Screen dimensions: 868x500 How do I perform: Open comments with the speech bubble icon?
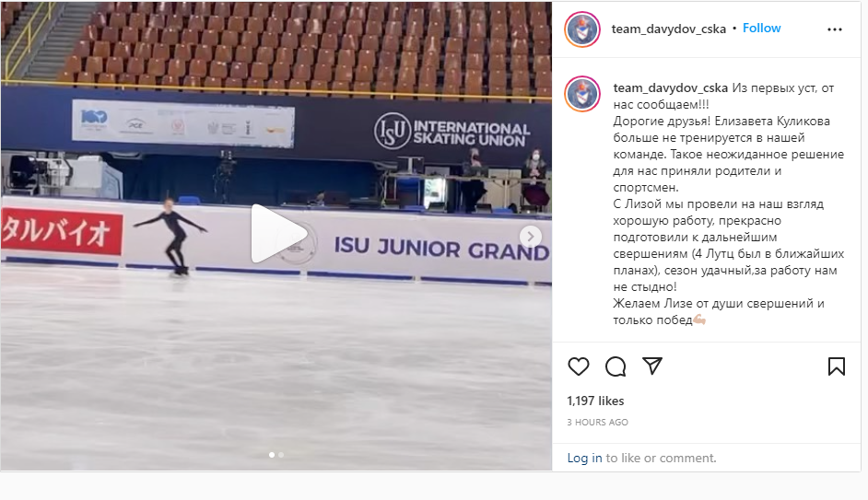[x=616, y=366]
